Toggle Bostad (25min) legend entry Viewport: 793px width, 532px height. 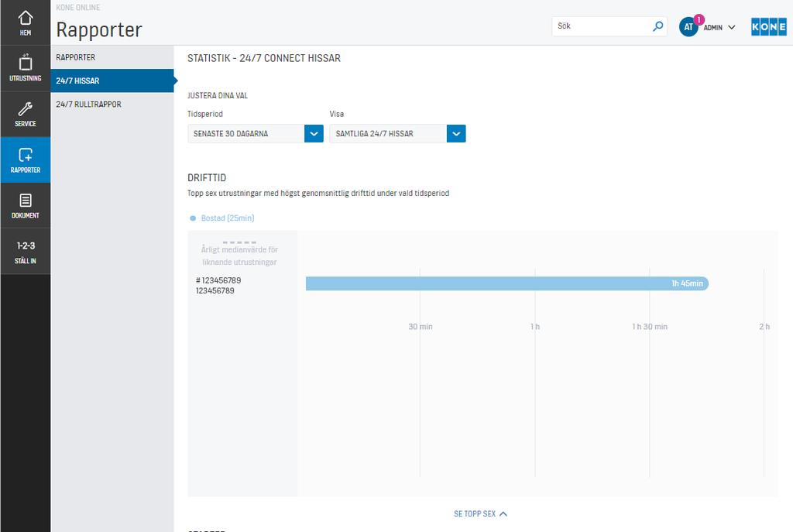click(x=222, y=218)
